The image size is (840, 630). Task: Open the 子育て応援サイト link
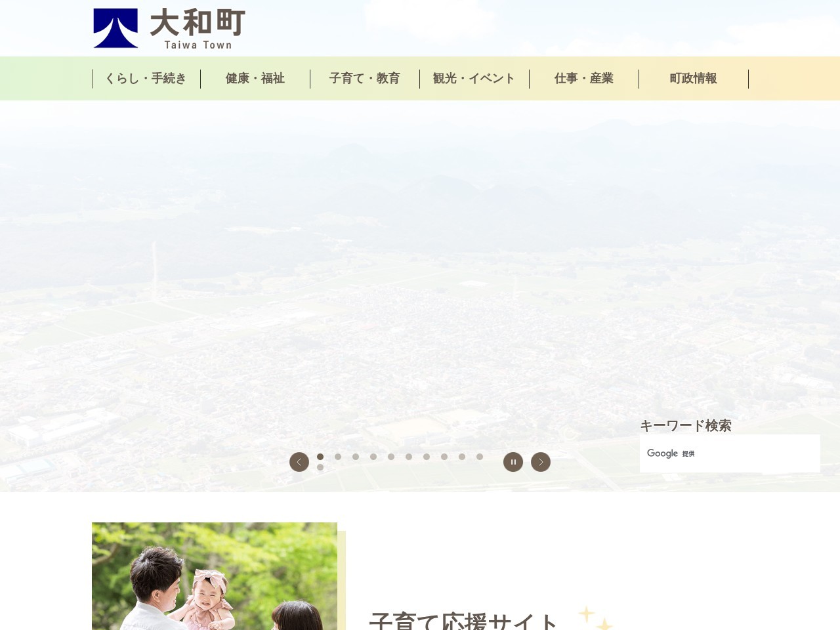(x=463, y=620)
